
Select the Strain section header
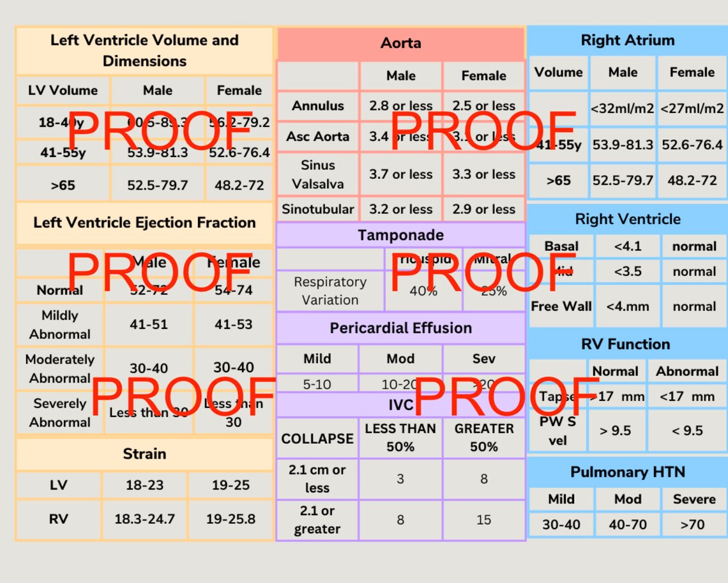[x=144, y=454]
